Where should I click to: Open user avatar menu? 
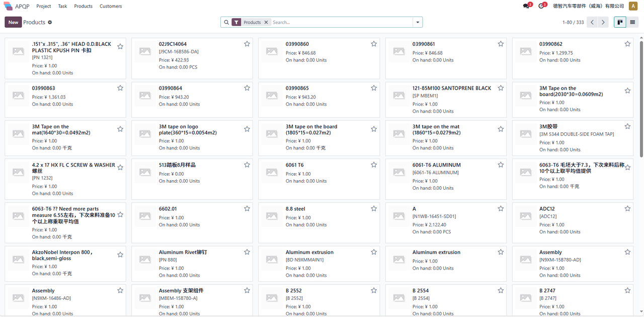(x=633, y=6)
